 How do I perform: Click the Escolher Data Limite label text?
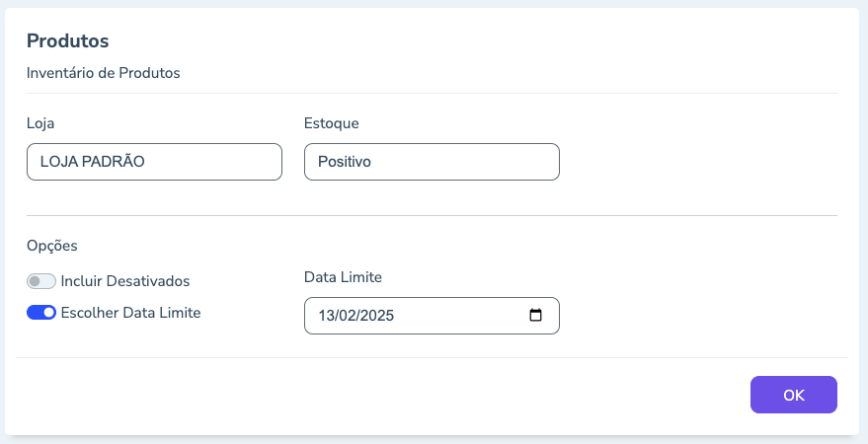pos(130,313)
